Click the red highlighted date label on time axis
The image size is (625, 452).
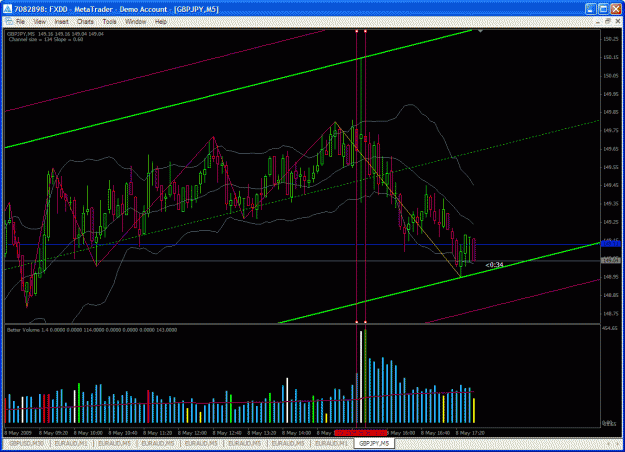pos(361,433)
